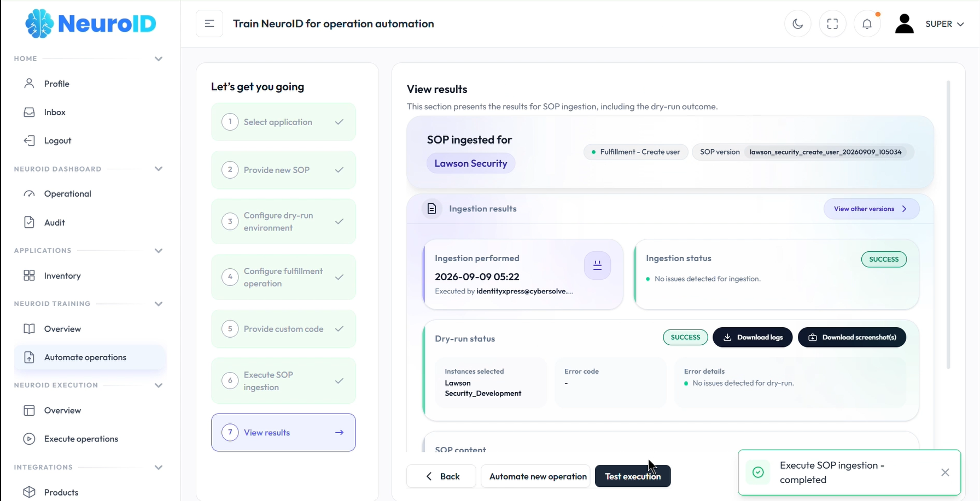The image size is (980, 501).
Task: Click the Test execution button
Action: (633, 476)
